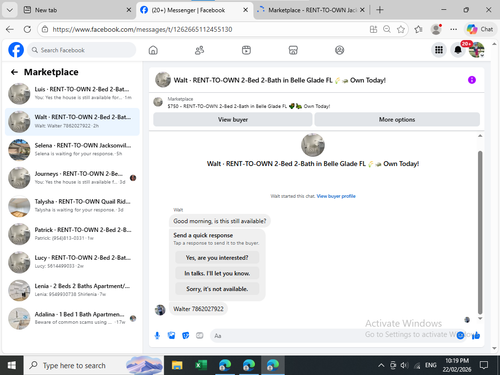Click the back arrow beside Marketplace heading
The width and height of the screenshot is (500, 375).
[x=14, y=72]
